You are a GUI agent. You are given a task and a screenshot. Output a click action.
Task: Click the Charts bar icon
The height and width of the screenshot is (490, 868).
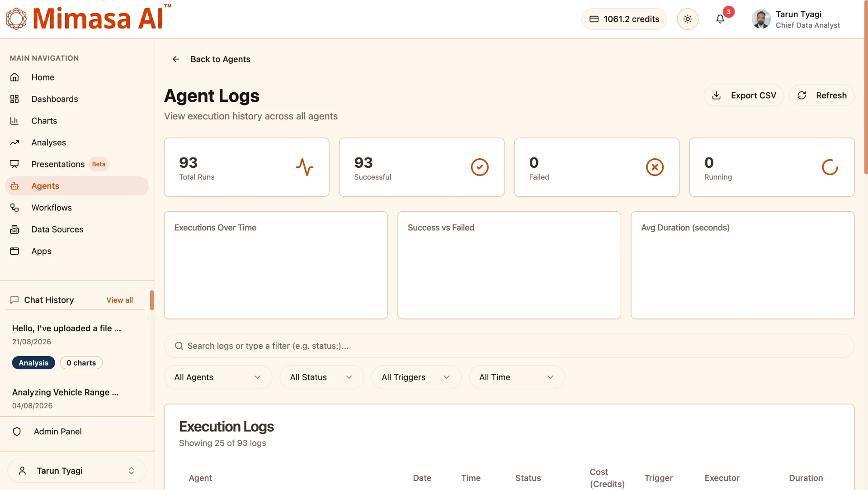point(14,121)
